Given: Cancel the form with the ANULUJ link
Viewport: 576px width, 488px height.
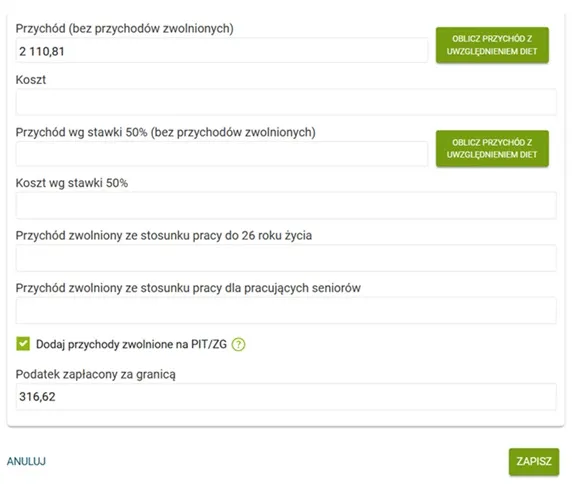Looking at the screenshot, I should (x=26, y=461).
